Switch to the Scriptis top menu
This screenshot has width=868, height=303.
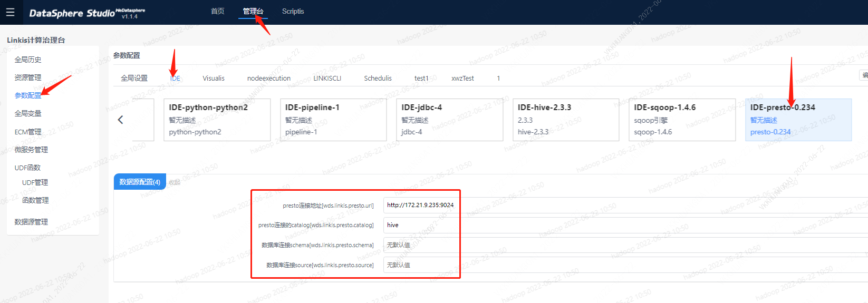[293, 11]
